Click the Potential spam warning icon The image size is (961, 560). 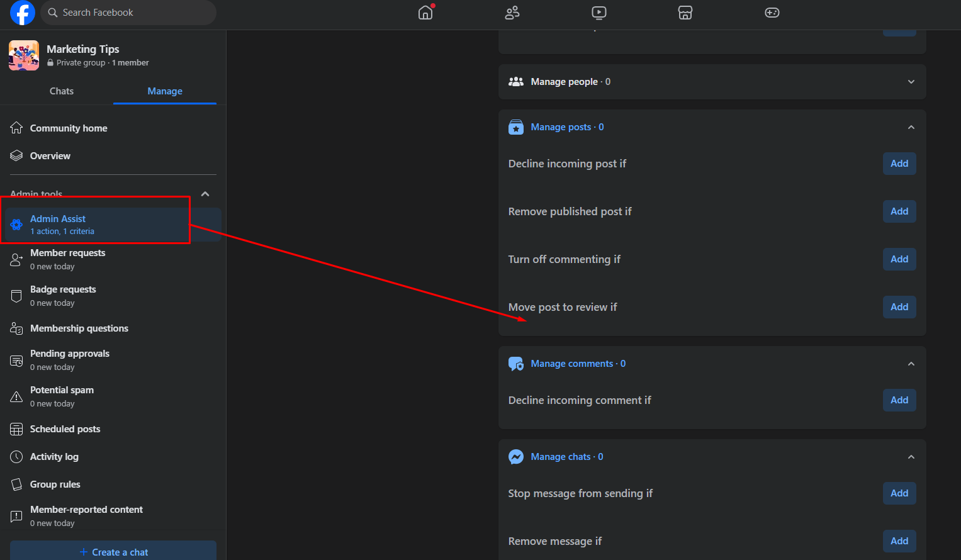click(16, 396)
